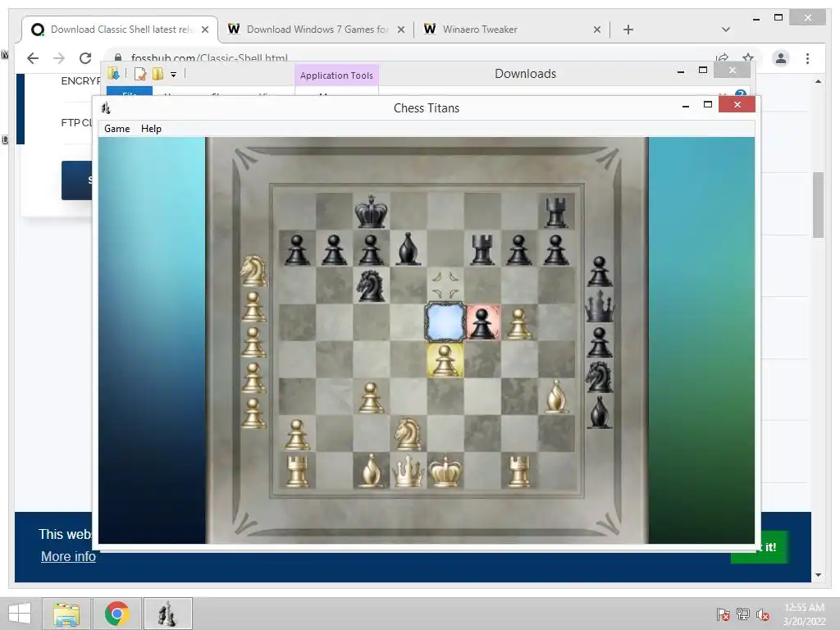Click the volume tray icon
Image resolution: width=840 pixels, height=630 pixels.
pyautogui.click(x=763, y=614)
